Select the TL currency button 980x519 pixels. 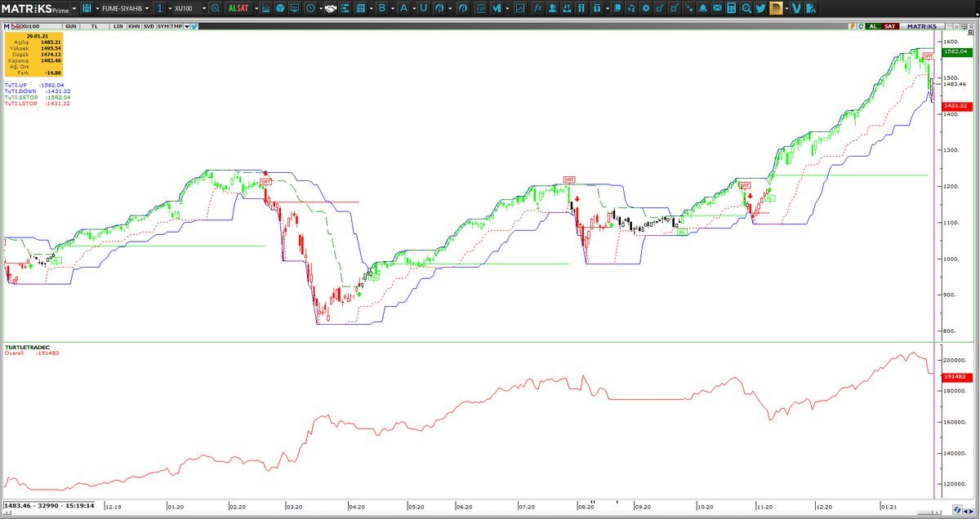pos(95,26)
